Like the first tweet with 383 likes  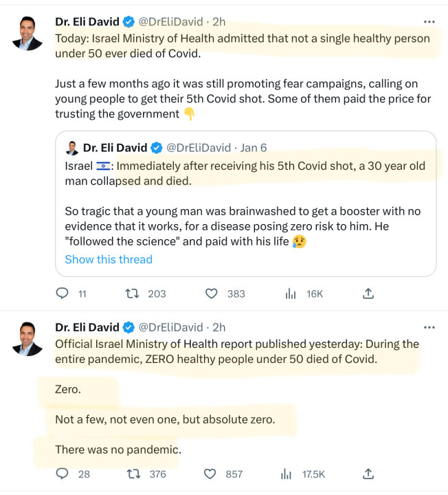[212, 294]
